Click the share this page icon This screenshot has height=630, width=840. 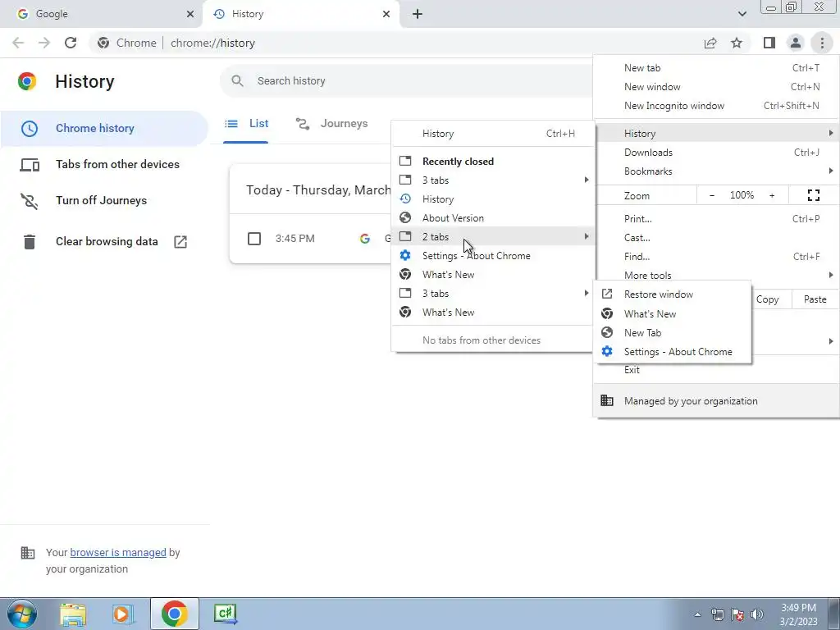(x=710, y=43)
